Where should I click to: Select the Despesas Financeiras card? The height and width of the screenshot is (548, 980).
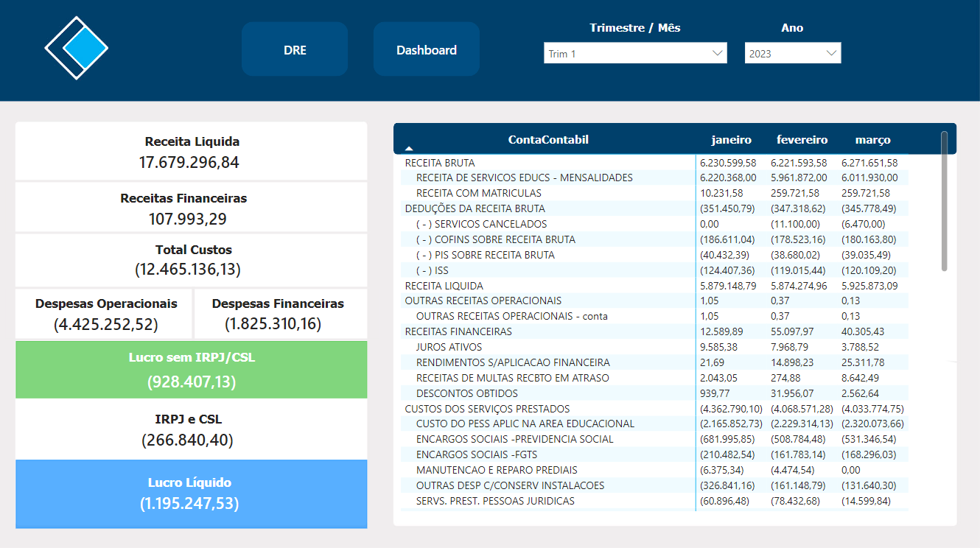point(281,314)
